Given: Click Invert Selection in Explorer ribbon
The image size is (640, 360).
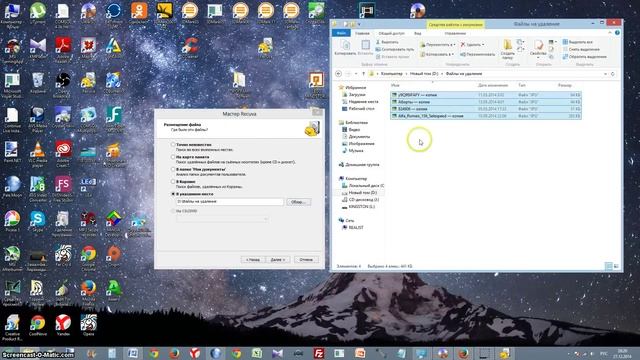Looking at the screenshot, I should coord(584,57).
